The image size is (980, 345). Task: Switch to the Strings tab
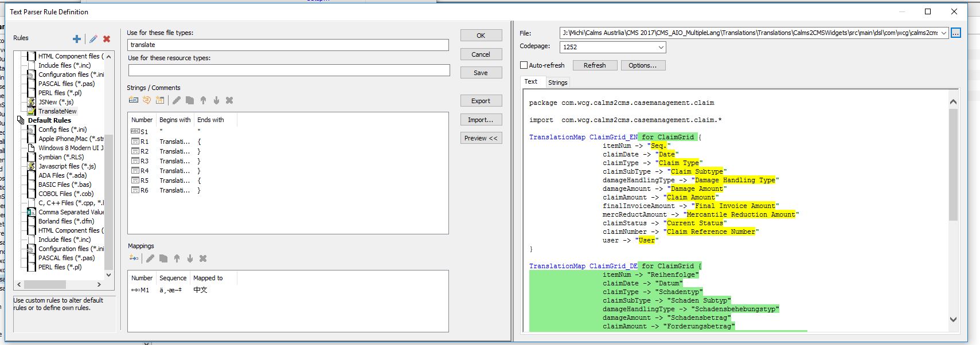(557, 83)
